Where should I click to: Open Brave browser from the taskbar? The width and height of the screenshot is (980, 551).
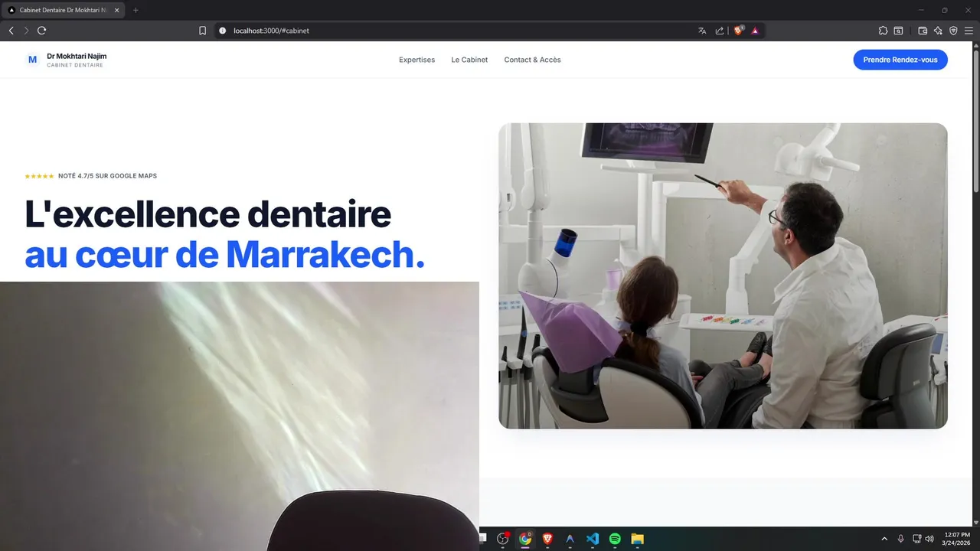547,539
